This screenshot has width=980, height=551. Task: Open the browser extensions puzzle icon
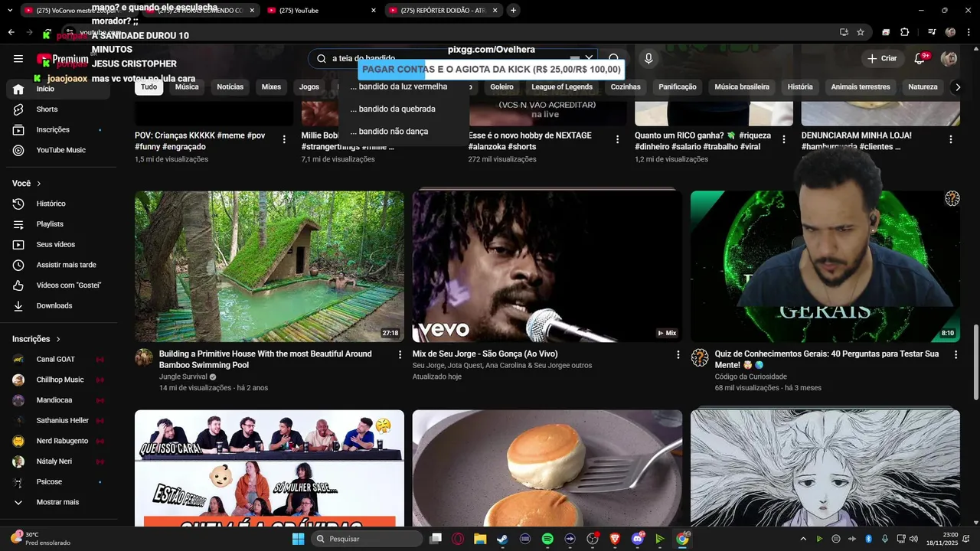click(x=905, y=32)
